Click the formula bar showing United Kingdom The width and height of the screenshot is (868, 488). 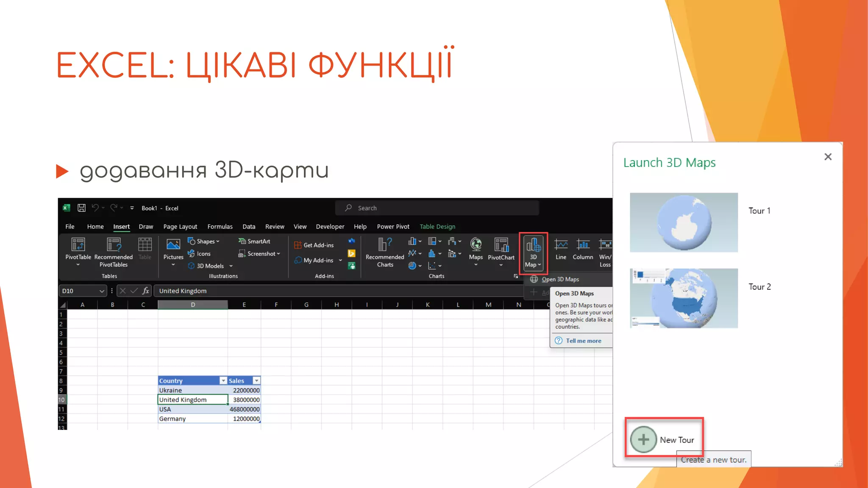[x=339, y=291]
